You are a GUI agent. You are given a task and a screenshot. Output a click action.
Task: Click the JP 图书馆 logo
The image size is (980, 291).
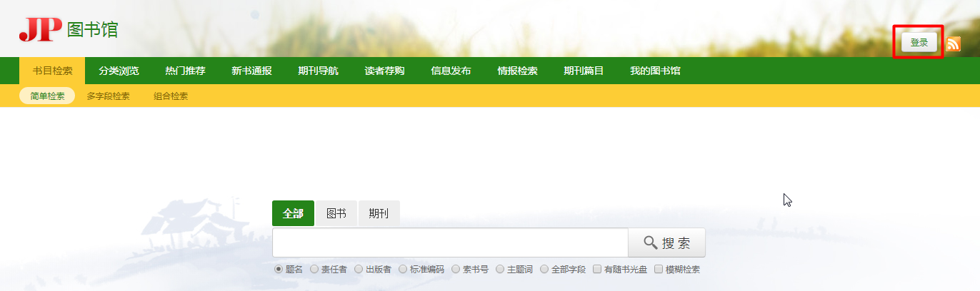(69, 30)
